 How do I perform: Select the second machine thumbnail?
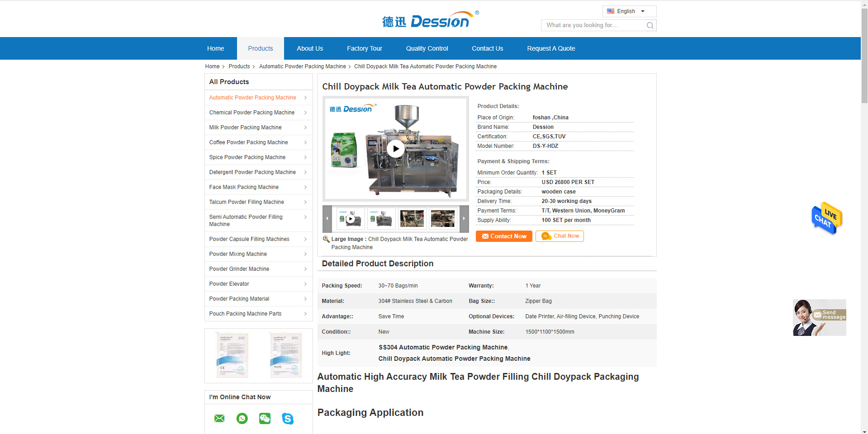coord(382,219)
